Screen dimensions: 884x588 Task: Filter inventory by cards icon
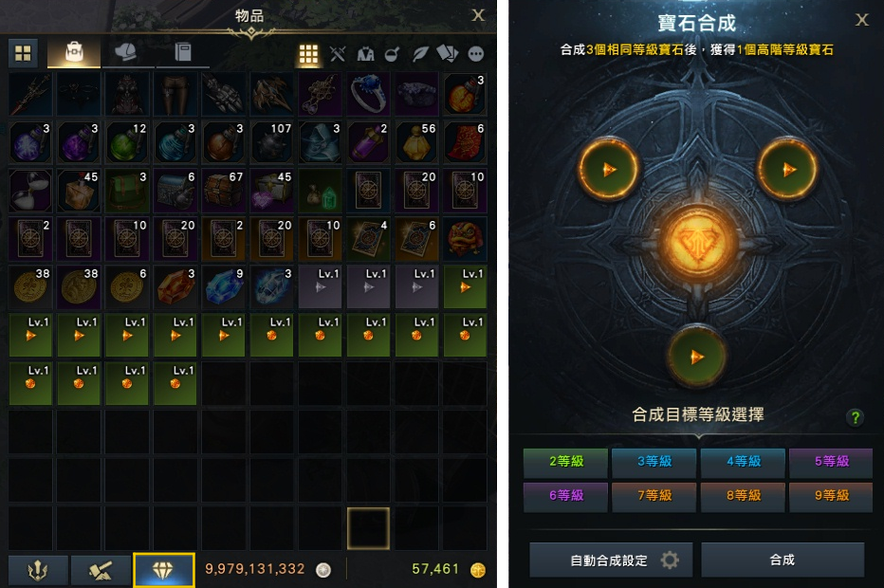pyautogui.click(x=448, y=54)
